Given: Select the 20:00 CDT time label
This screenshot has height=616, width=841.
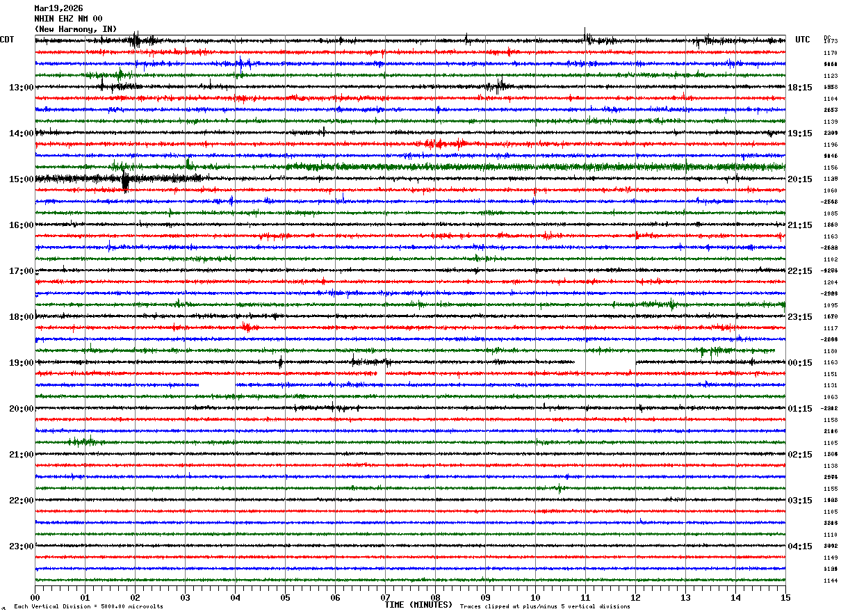Looking at the screenshot, I should coord(22,409).
